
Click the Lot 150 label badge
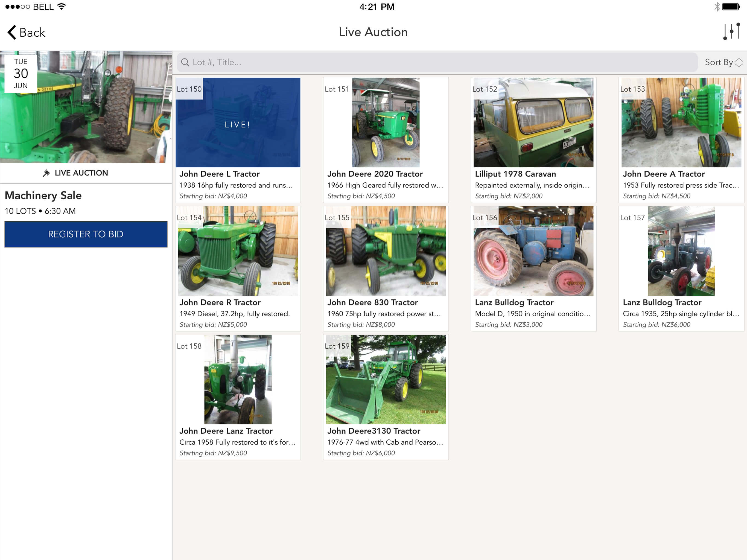pos(189,89)
